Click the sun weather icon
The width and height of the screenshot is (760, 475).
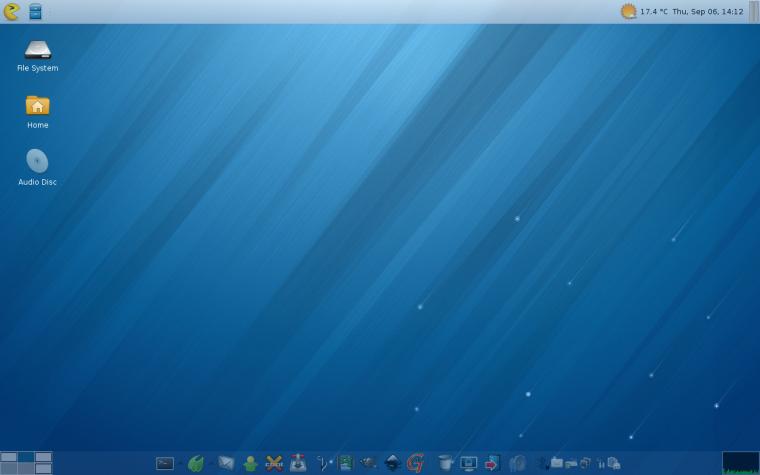point(628,11)
